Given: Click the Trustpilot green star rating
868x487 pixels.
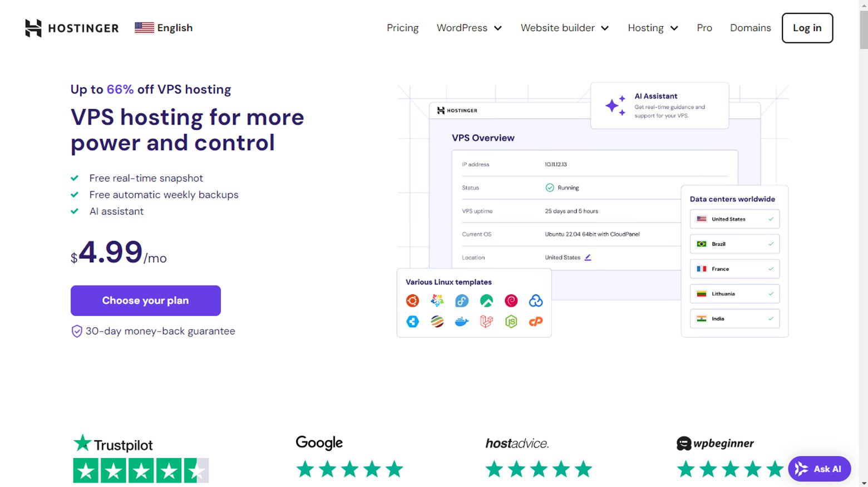Looking at the screenshot, I should click(141, 471).
